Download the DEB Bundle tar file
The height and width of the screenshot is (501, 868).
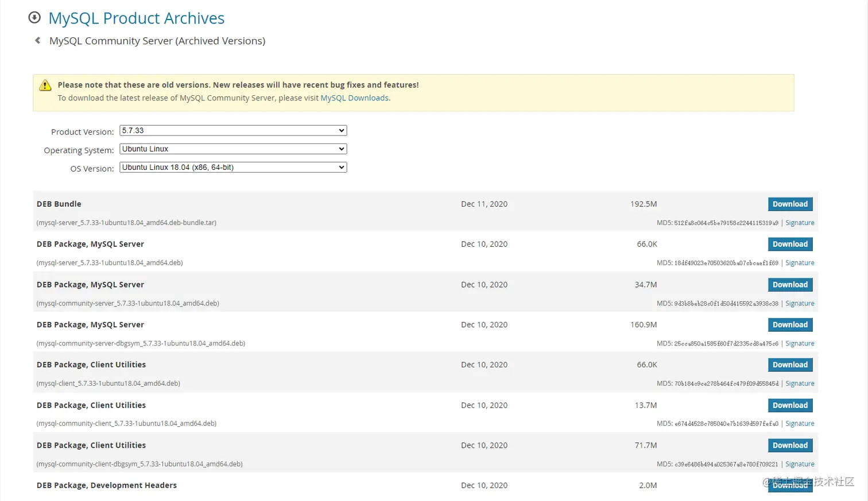790,204
